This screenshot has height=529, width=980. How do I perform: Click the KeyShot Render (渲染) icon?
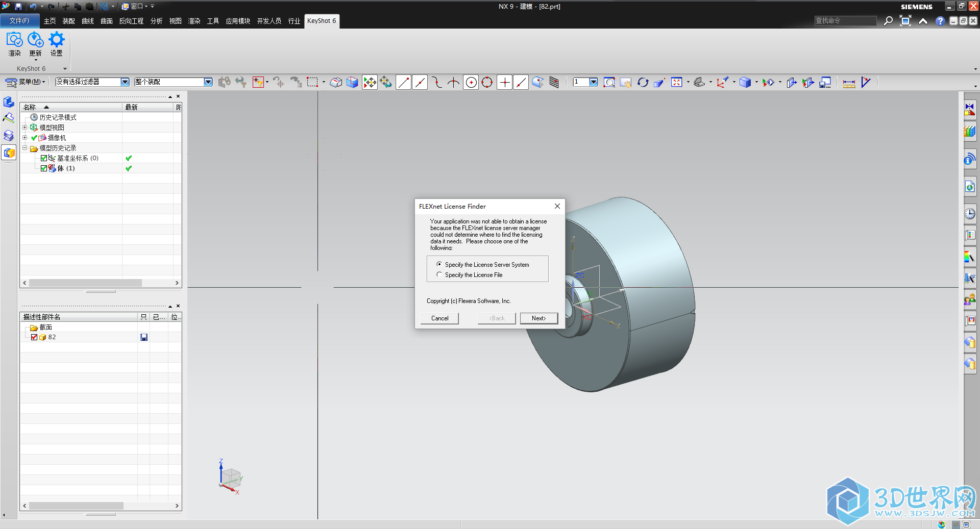click(x=14, y=44)
